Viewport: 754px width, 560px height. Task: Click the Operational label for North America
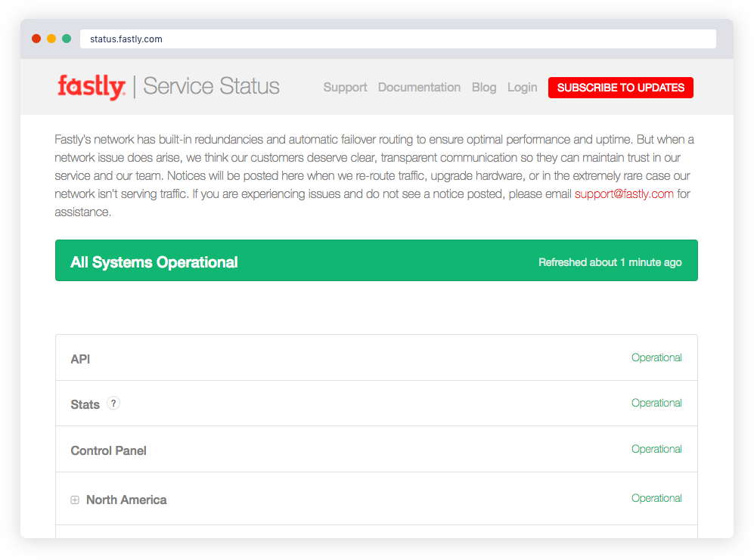tap(656, 498)
